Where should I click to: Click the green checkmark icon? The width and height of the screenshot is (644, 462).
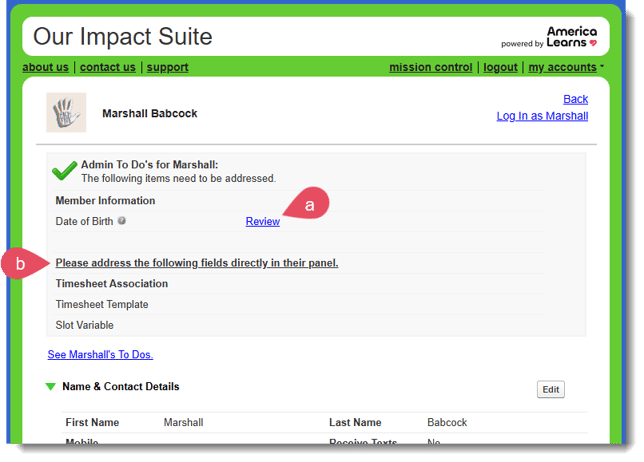point(65,171)
